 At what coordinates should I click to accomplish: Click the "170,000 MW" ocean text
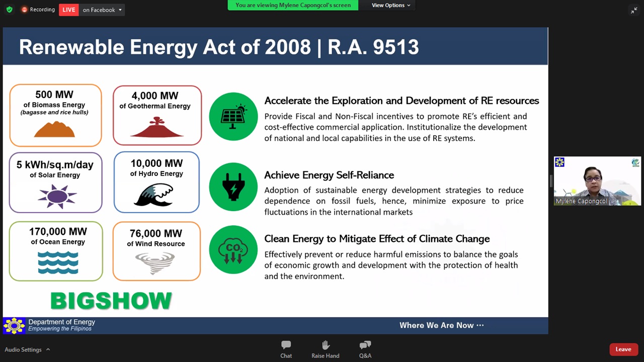click(x=58, y=232)
